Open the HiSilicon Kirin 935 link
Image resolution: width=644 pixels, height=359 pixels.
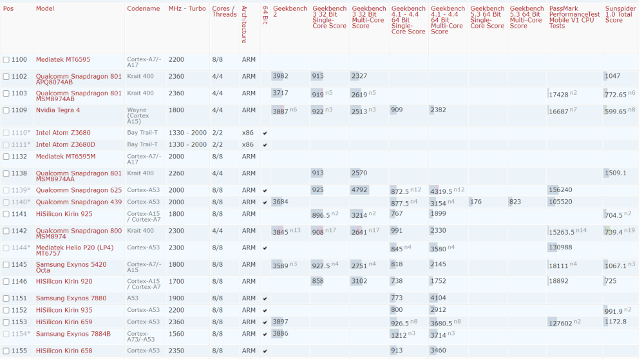click(x=64, y=311)
